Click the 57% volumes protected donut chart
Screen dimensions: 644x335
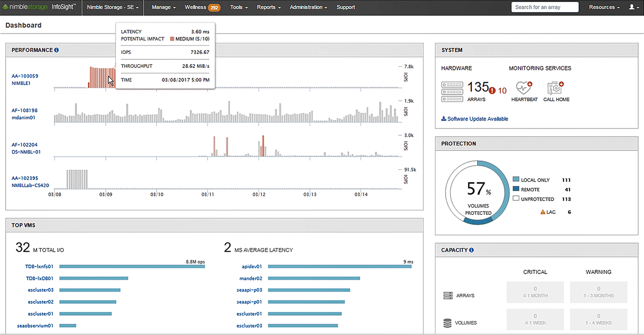(477, 192)
